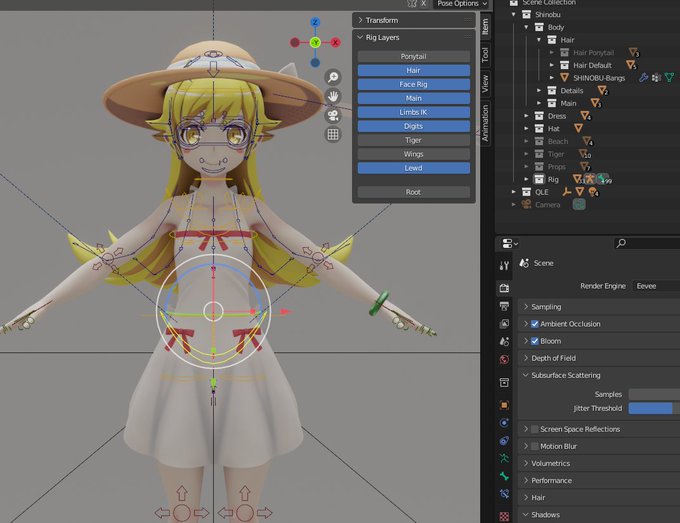The width and height of the screenshot is (680, 523).
Task: Disable the Main rig layer
Action: coord(413,98)
